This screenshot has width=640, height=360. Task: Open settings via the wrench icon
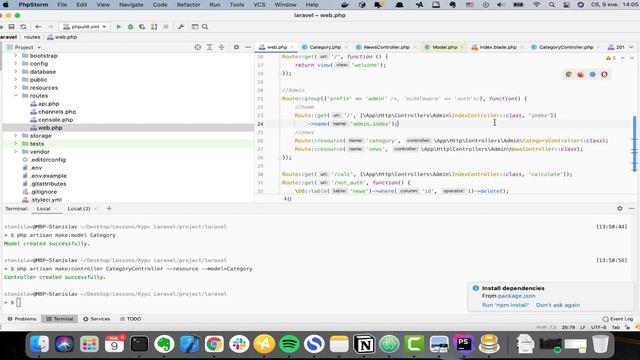[181, 27]
